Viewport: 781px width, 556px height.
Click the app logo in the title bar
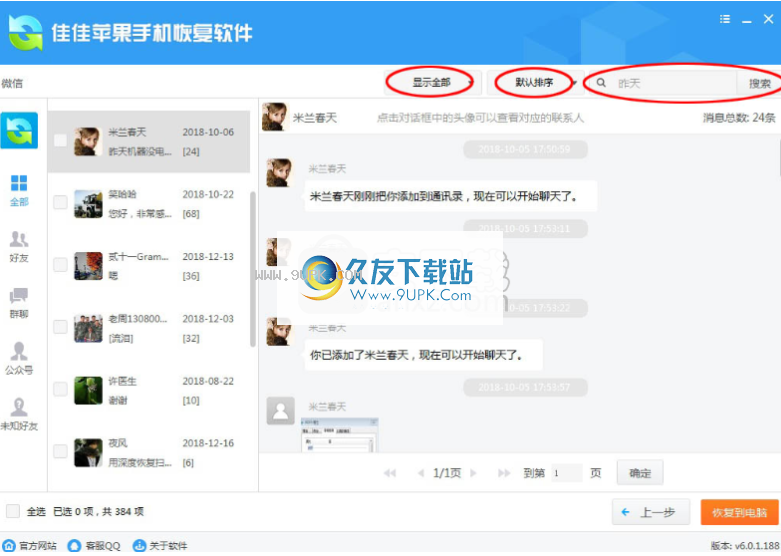tap(25, 33)
